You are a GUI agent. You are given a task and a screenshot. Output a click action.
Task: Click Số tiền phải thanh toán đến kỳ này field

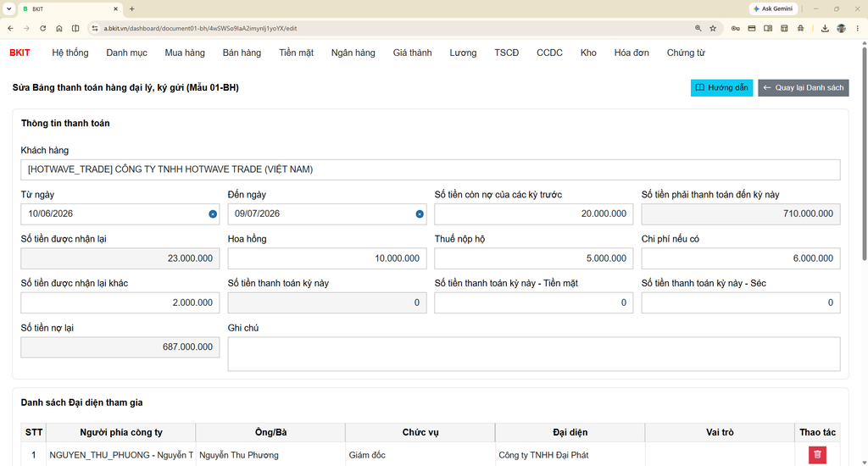tap(741, 214)
